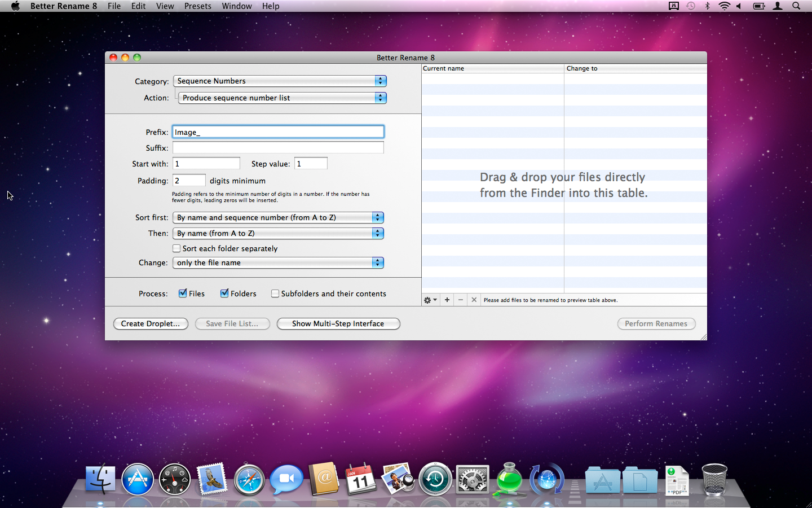Open the Category dropdown

(x=280, y=81)
